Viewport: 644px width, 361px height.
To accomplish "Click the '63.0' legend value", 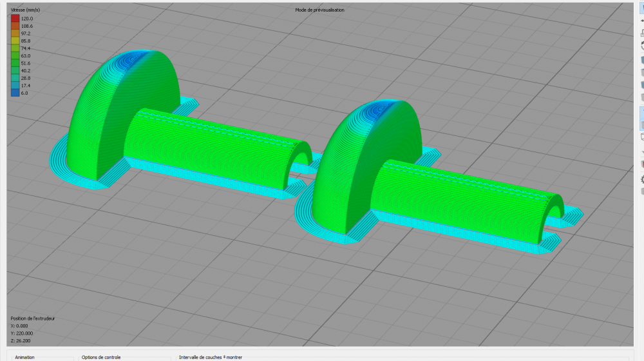I will (x=26, y=56).
